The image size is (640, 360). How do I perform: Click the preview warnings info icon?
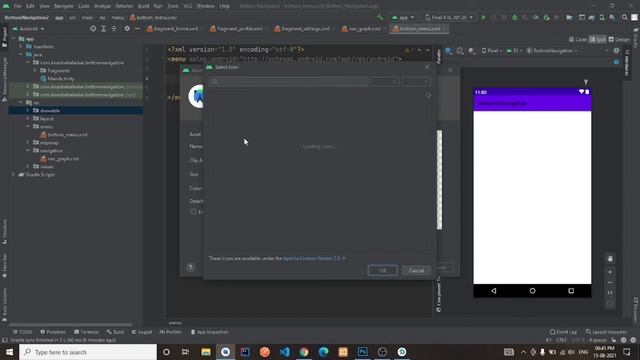tap(616, 51)
